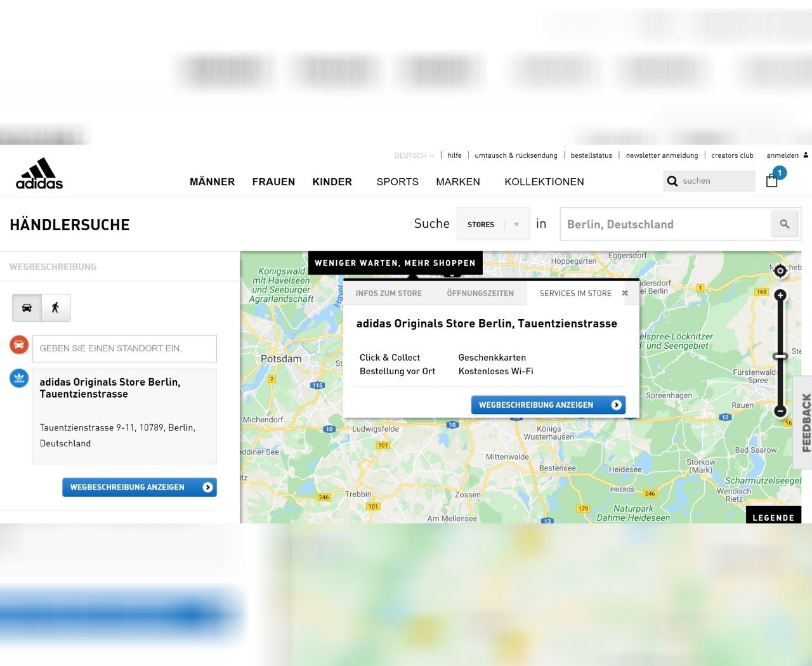Screen dimensions: 812x666
Task: Click the location search magnifier button
Action: point(785,224)
